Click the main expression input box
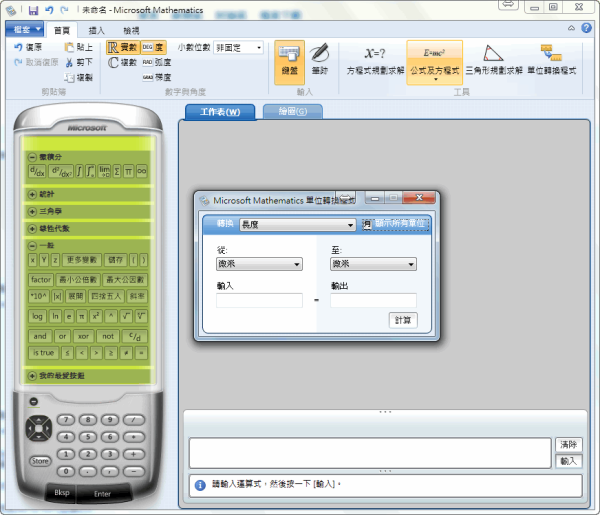 pos(370,453)
